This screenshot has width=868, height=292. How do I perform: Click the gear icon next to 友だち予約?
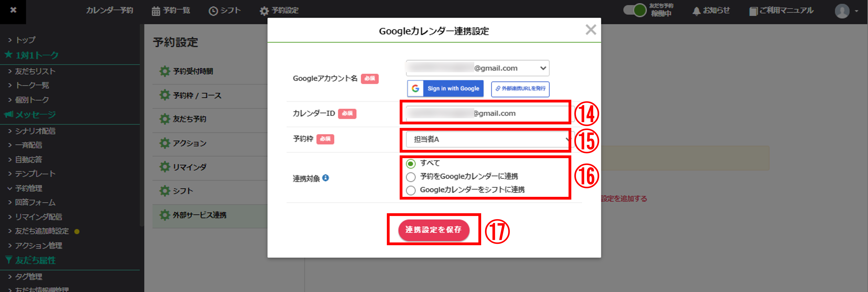pyautogui.click(x=165, y=119)
